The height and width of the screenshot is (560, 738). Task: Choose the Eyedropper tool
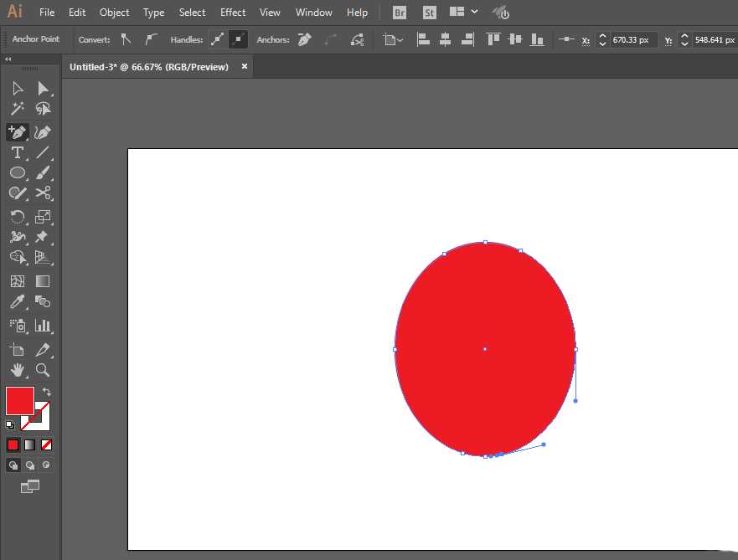pos(17,302)
